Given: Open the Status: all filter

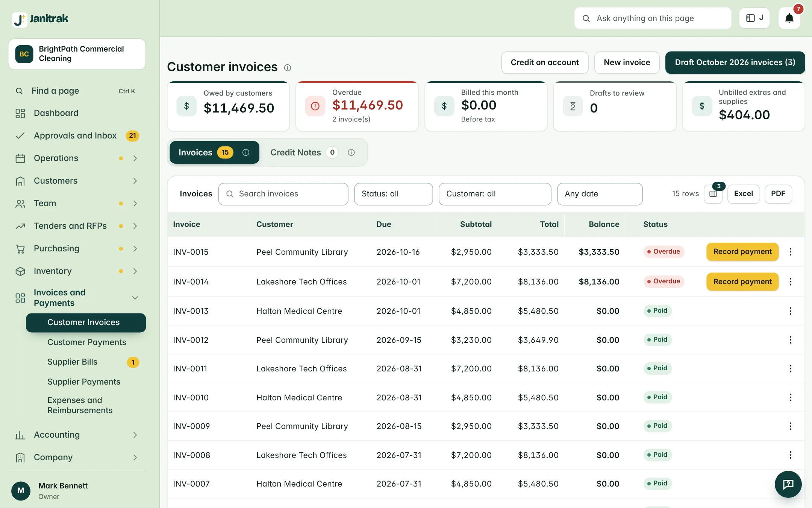Looking at the screenshot, I should (x=393, y=194).
